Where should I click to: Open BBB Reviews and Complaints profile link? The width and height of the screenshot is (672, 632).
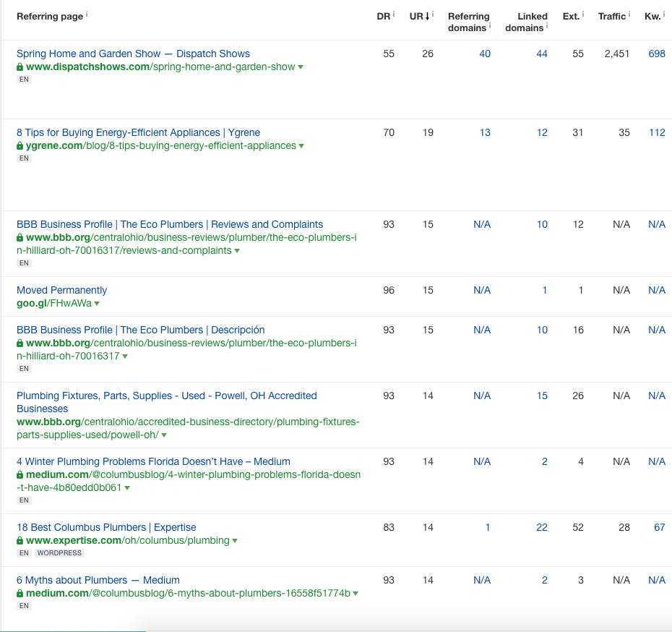170,224
